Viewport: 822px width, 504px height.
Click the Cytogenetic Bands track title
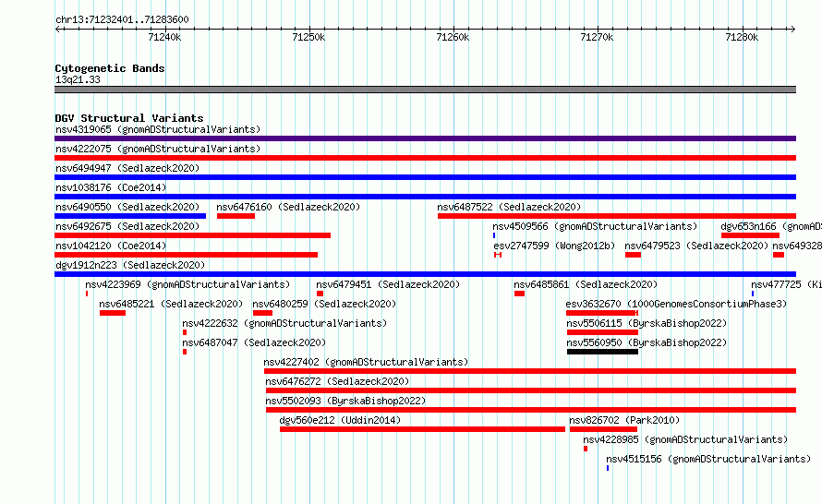click(x=110, y=68)
